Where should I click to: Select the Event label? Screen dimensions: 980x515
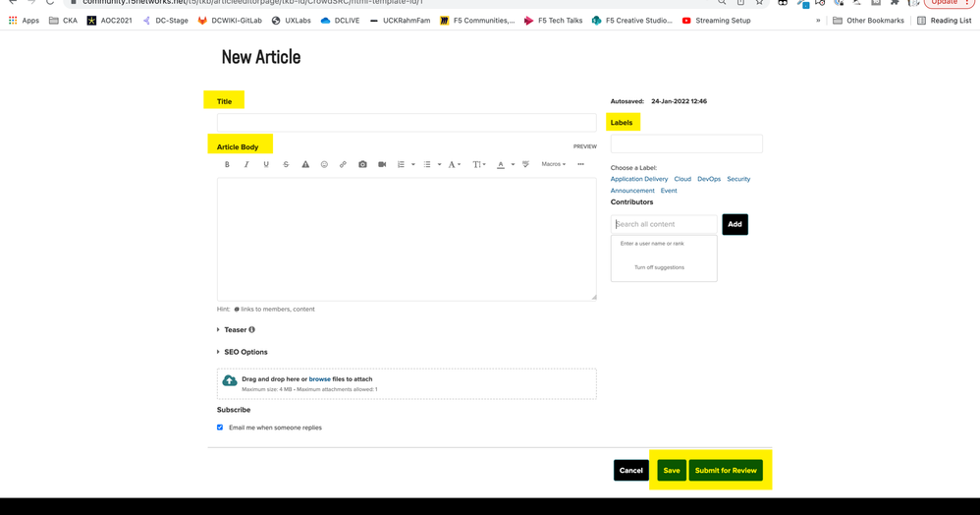pyautogui.click(x=669, y=191)
